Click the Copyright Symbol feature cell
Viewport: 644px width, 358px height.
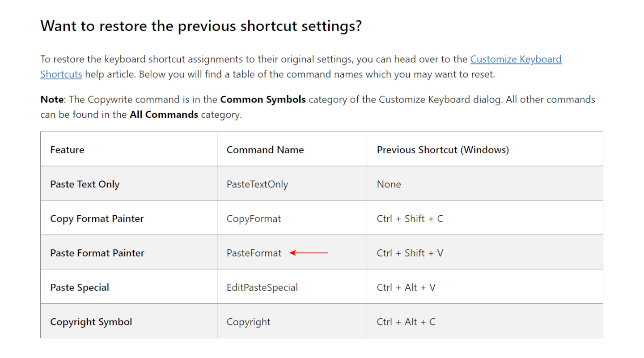[91, 322]
